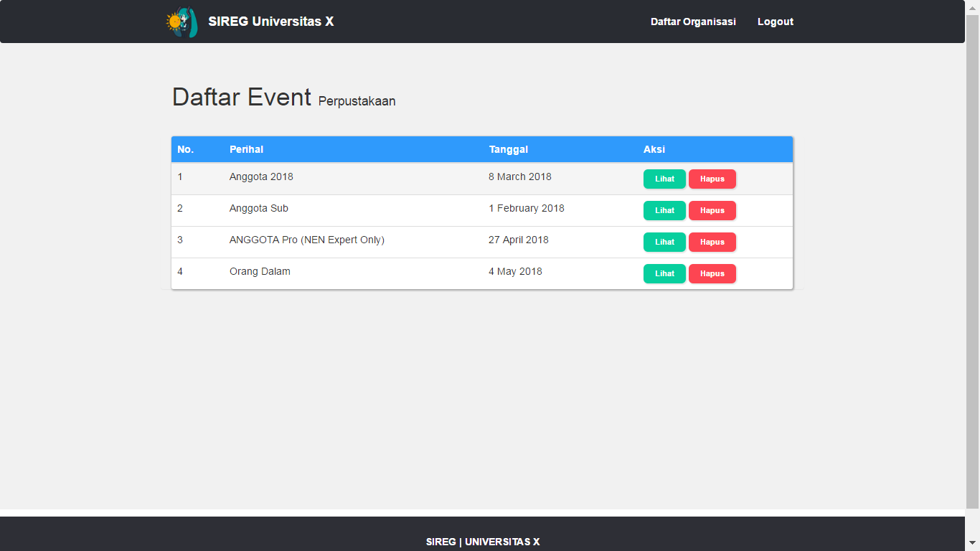This screenshot has width=980, height=551.
Task: Select the Tanggal column header
Action: tap(508, 149)
